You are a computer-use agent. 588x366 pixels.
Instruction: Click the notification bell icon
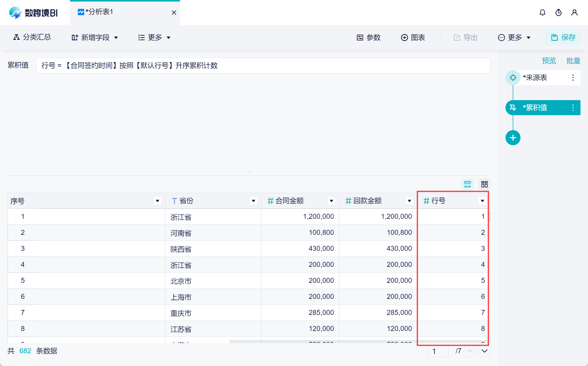tap(542, 13)
